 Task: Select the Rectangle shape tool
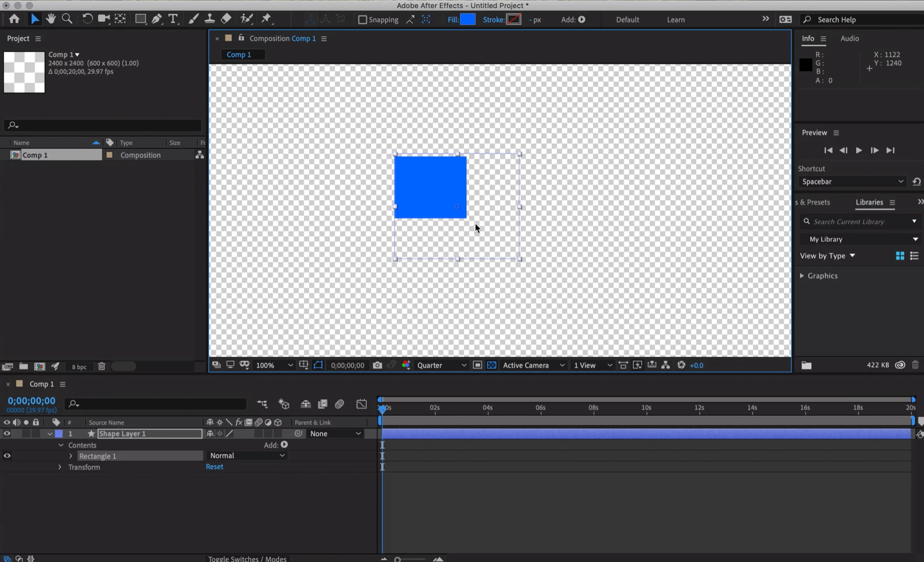pos(140,19)
